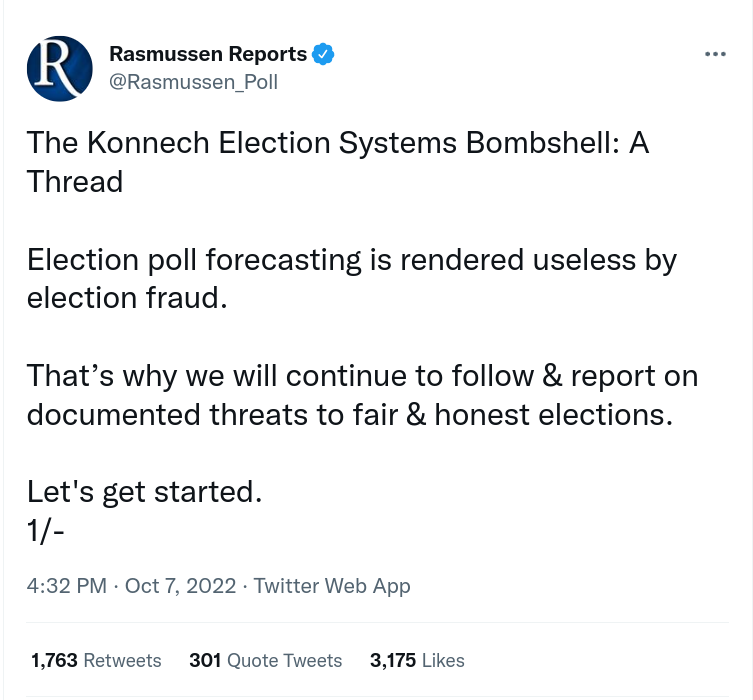Click the 'That's why we will continue' line
Image resolution: width=753 pixels, height=700 pixels.
(x=362, y=376)
